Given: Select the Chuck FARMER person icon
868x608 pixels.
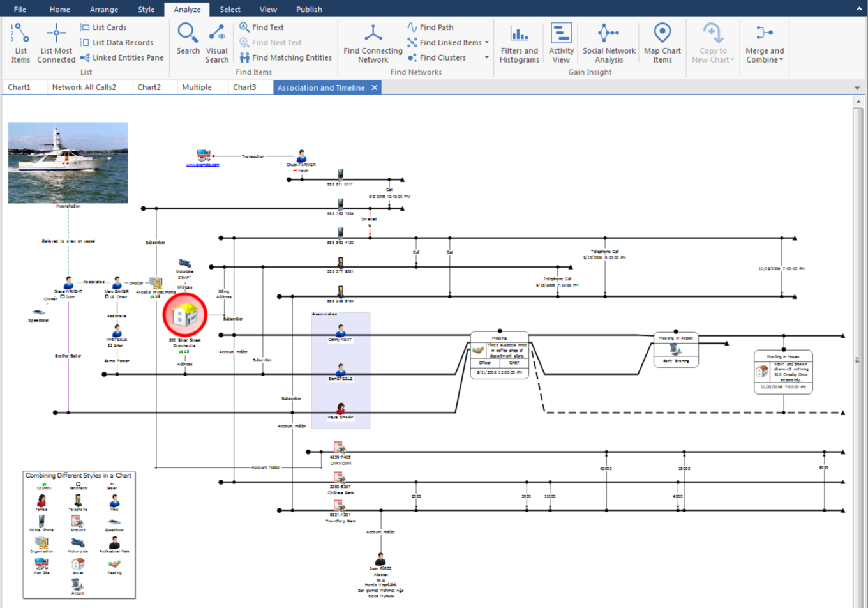Looking at the screenshot, I should click(301, 156).
